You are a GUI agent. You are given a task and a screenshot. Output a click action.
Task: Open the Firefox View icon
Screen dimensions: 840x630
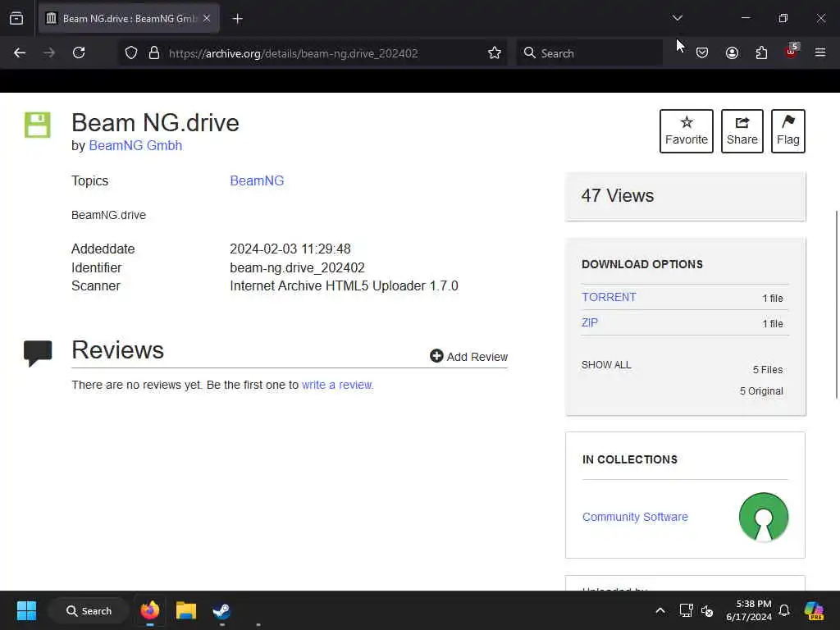pos(16,18)
